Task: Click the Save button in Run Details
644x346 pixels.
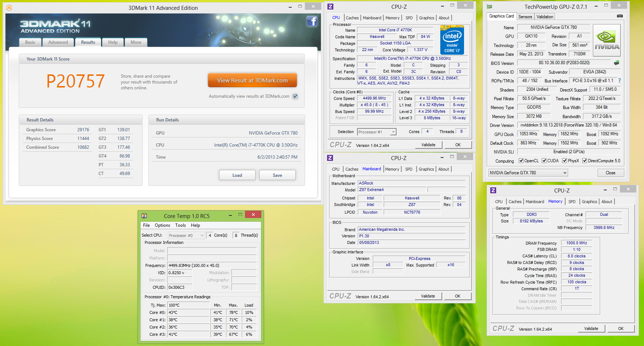Action: coord(277,175)
